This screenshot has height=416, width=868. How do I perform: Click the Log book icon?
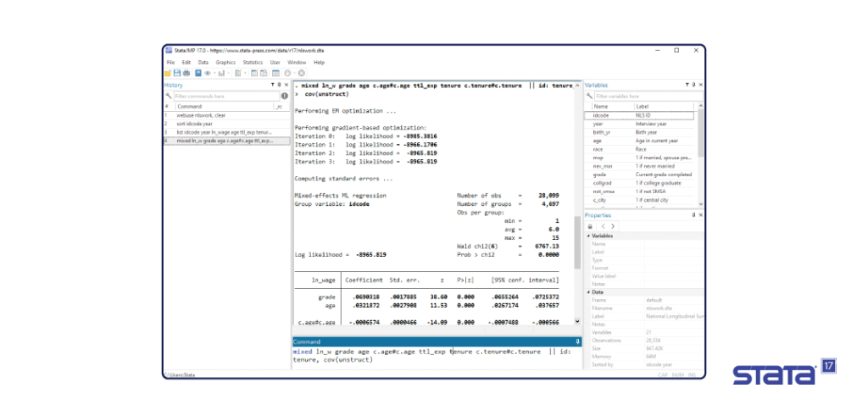(198, 73)
